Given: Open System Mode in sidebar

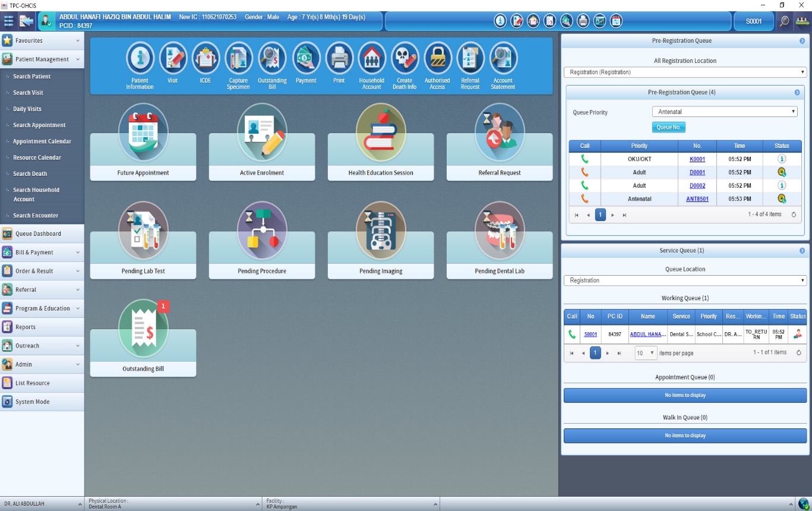Looking at the screenshot, I should (42, 402).
